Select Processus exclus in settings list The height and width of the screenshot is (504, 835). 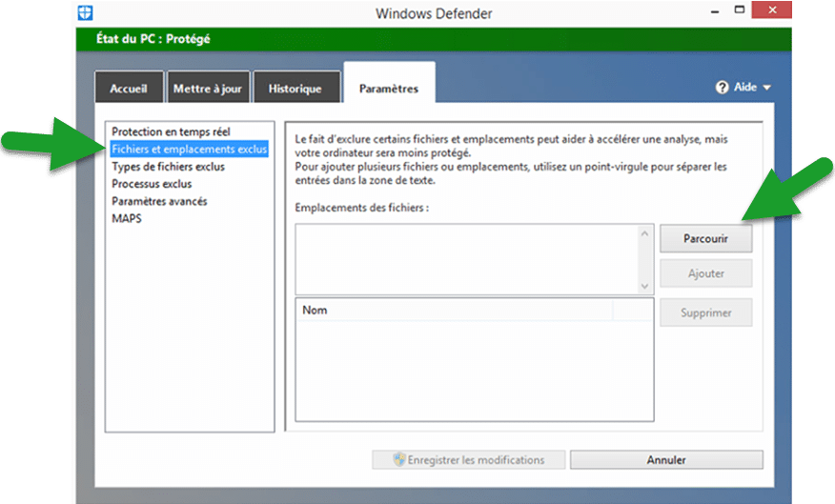152,184
